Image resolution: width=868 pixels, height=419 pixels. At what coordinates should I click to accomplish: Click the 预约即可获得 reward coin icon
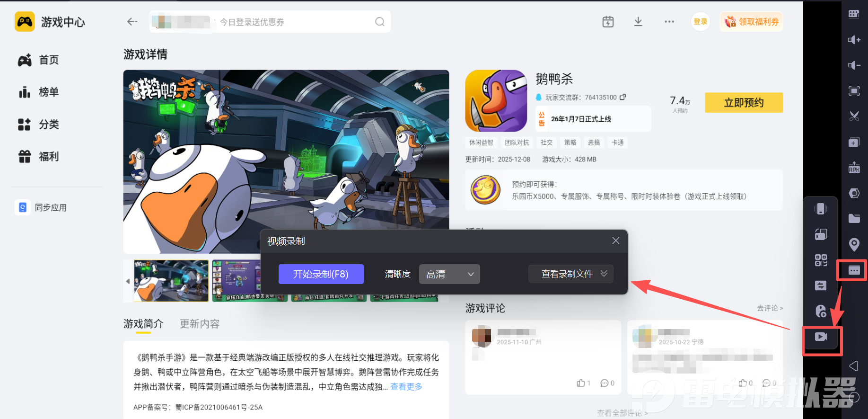point(485,190)
